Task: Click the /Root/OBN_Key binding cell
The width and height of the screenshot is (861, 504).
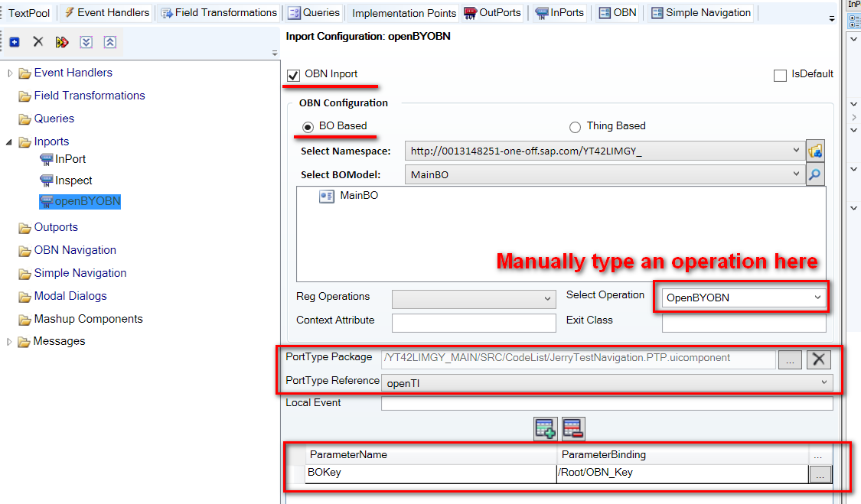Action: click(x=683, y=473)
